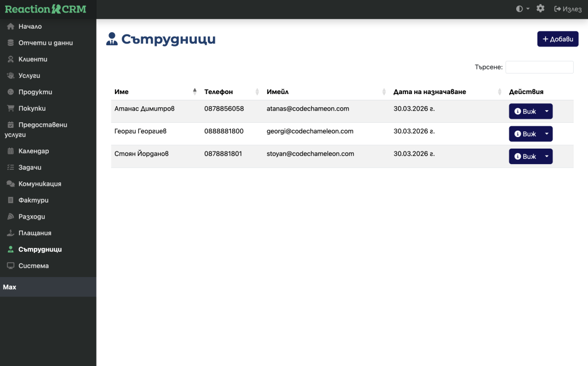Open the Плащания hand icon in sidebar
Viewport: 588px width, 366px height.
pos(10,233)
